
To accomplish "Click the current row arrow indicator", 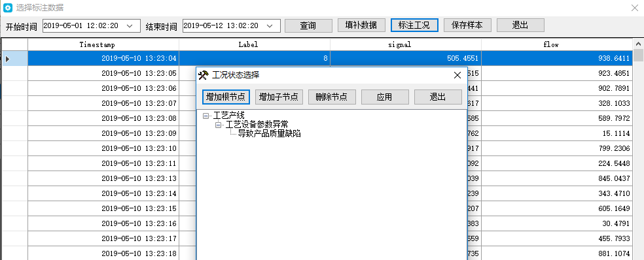I will tap(7, 59).
